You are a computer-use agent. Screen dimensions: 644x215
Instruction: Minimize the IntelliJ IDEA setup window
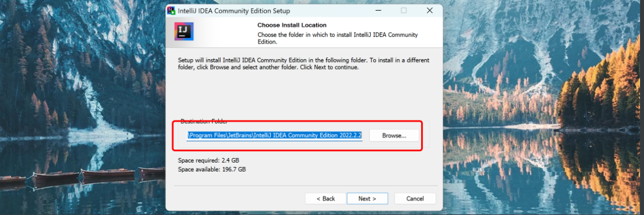[x=378, y=11]
